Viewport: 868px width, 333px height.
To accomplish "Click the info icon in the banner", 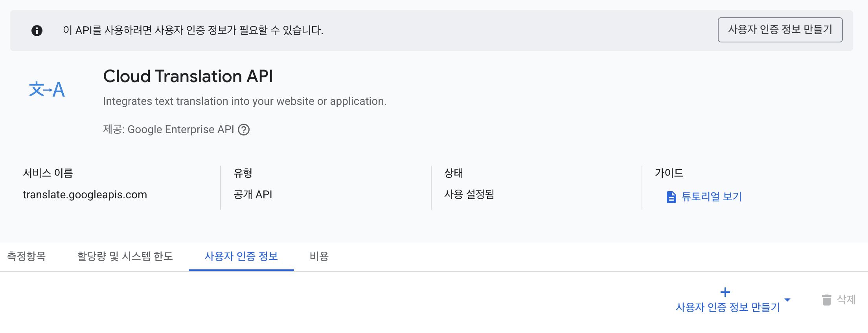I will click(37, 30).
